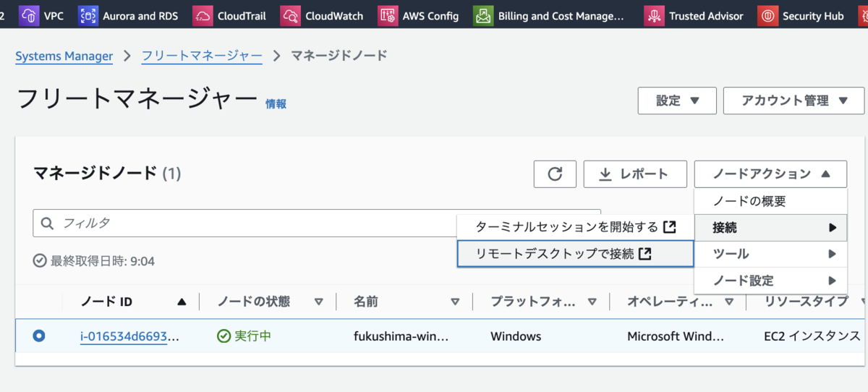
Task: Sort by 名前 column arrow
Action: click(x=455, y=302)
